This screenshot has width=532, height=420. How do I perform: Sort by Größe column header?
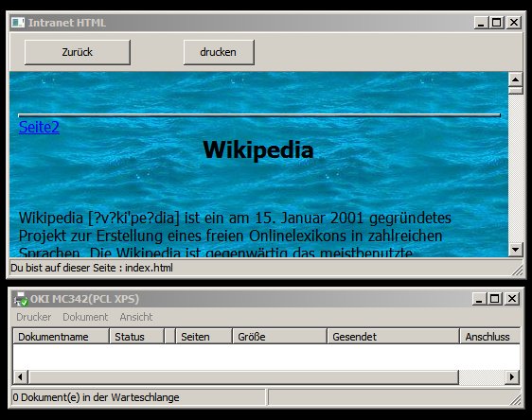[279, 337]
